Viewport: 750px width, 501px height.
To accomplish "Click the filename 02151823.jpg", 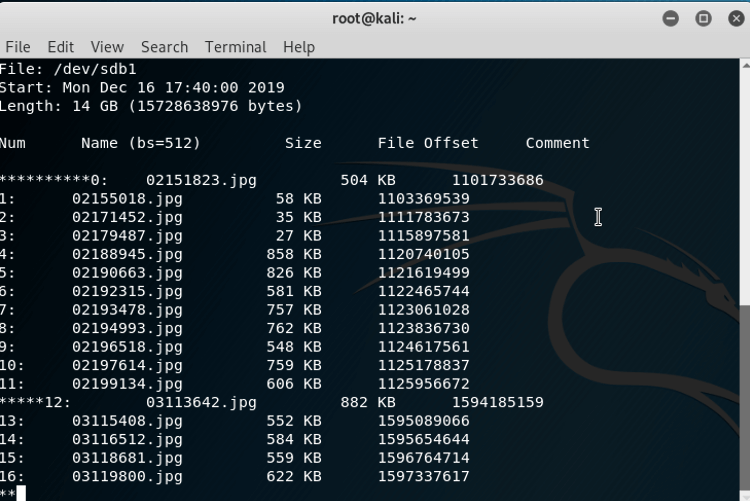I will (201, 180).
